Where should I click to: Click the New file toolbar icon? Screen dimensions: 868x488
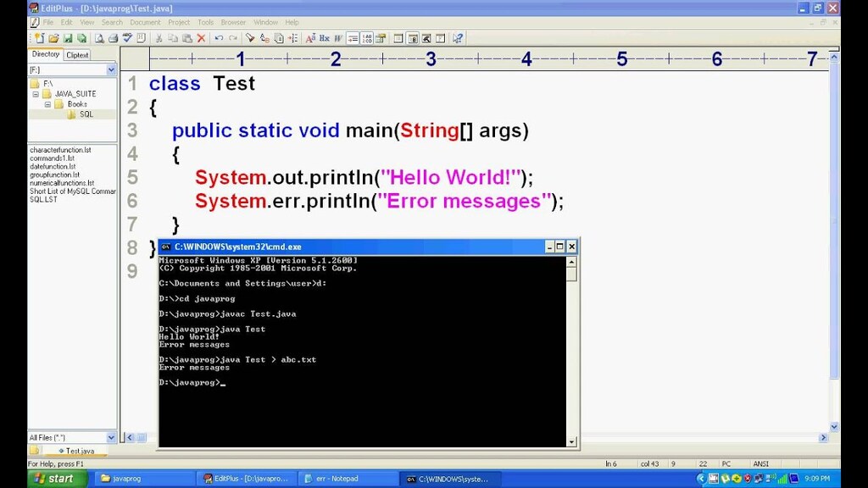(40, 38)
